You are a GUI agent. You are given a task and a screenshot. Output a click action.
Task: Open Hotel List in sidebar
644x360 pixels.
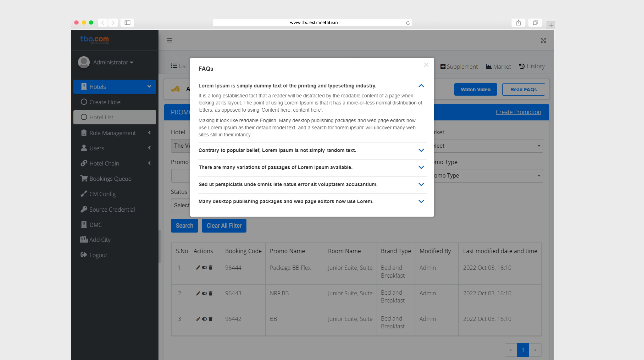click(x=115, y=117)
